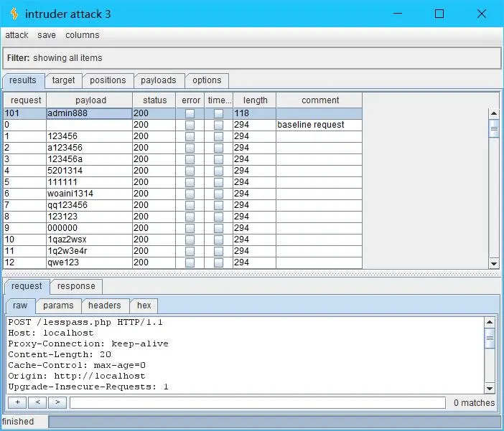Click the Burp lightning icon in title bar
This screenshot has height=431, width=504.
coord(14,14)
